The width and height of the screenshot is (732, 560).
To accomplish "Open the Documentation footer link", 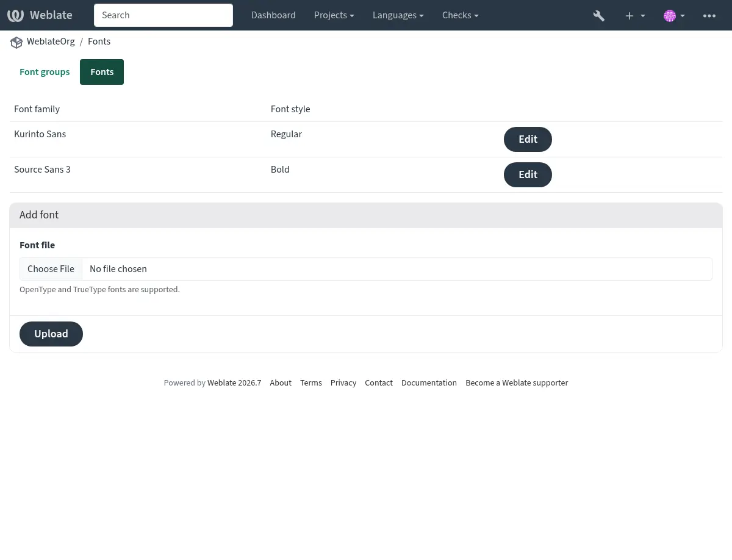I will (429, 383).
